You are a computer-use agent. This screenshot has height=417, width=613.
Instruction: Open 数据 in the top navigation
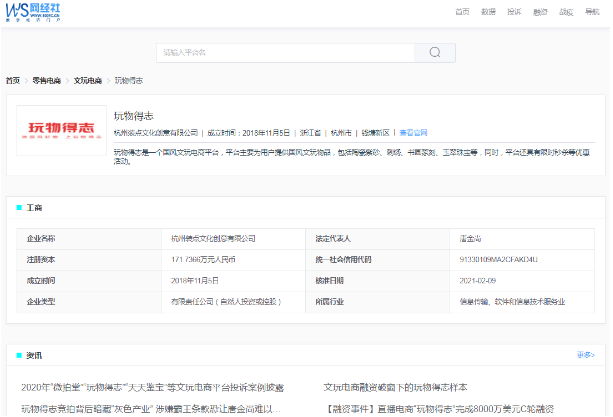click(x=488, y=12)
